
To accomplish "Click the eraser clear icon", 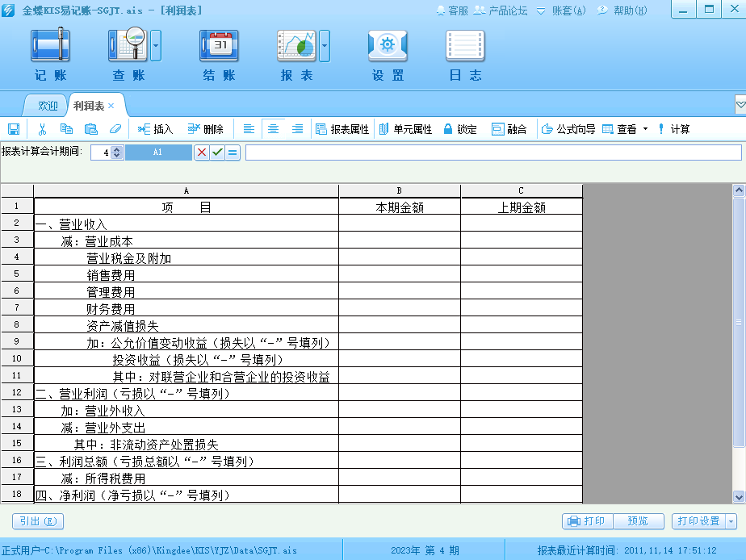I will pos(115,129).
